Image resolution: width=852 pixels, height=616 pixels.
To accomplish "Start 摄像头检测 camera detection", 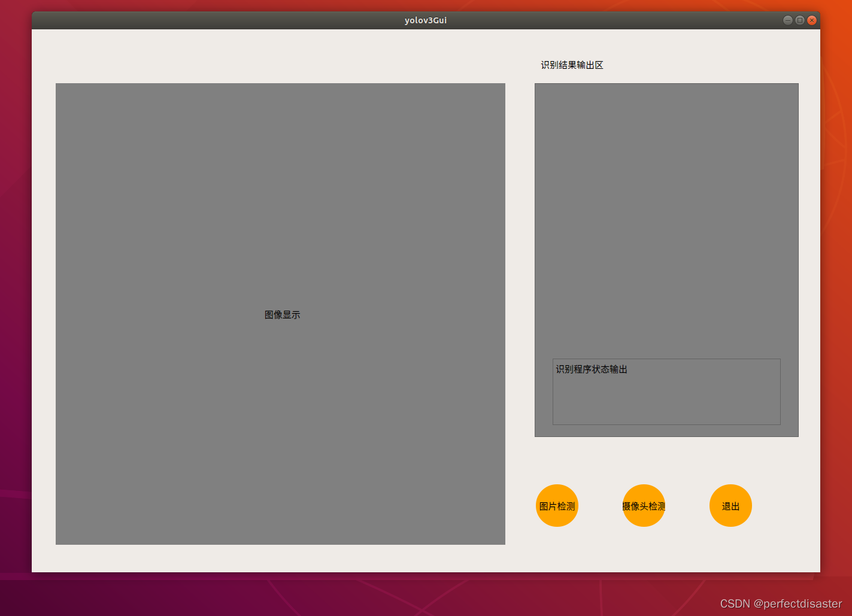I will pyautogui.click(x=644, y=506).
